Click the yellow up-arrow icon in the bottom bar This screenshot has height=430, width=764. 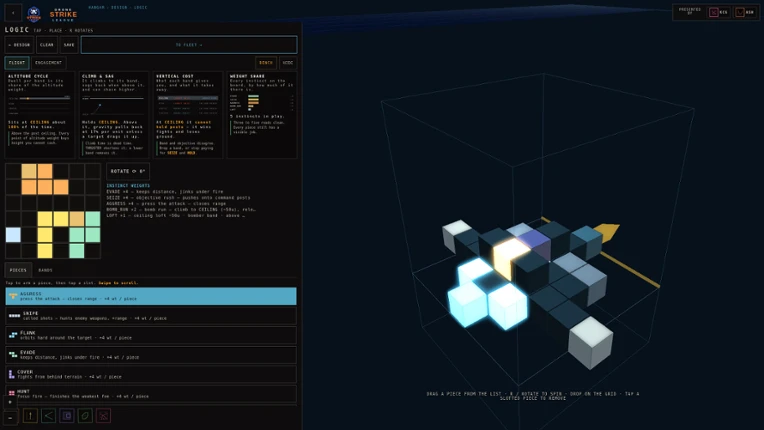tap(30, 416)
